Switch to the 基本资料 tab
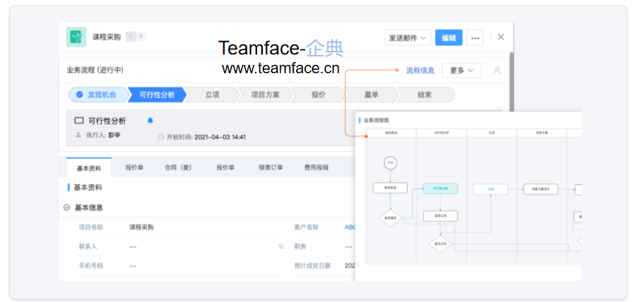Viewport: 644px width, 302px height. click(x=89, y=168)
